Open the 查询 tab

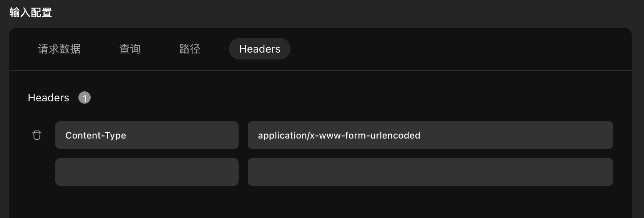[x=130, y=49]
